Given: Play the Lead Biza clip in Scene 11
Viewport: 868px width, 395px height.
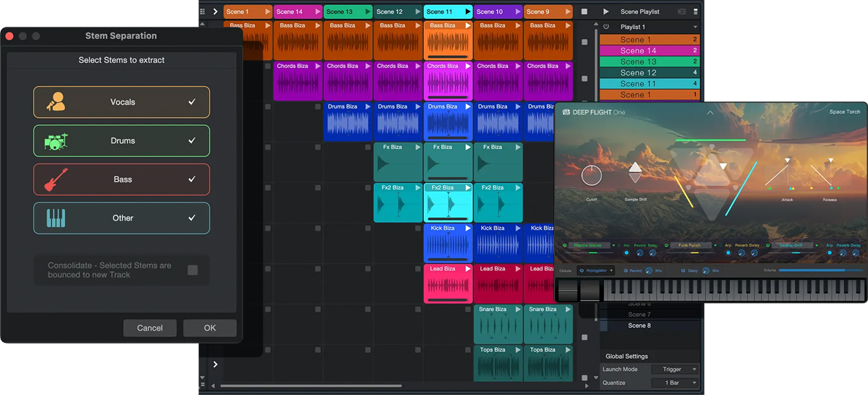Looking at the screenshot, I should coord(467,269).
